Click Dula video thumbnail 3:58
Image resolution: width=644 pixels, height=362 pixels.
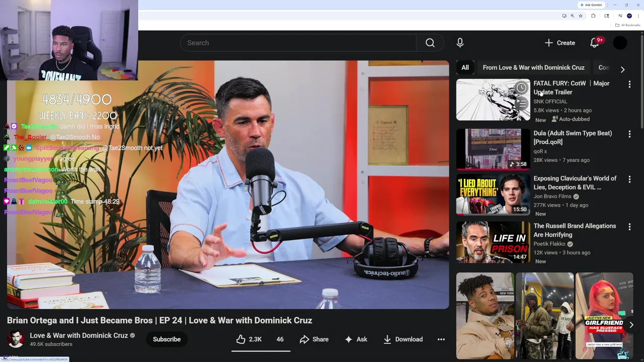(493, 149)
